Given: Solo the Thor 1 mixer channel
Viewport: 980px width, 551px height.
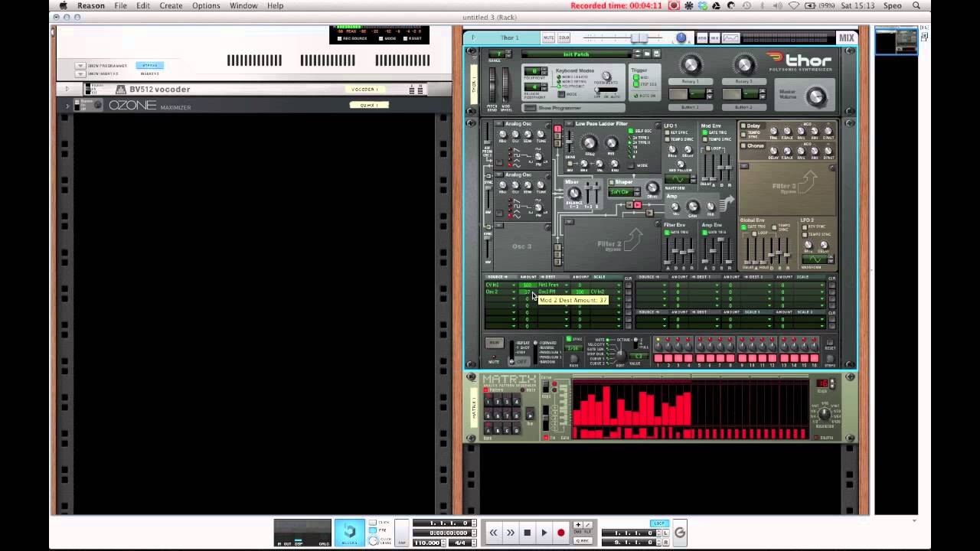Looking at the screenshot, I should tap(564, 37).
